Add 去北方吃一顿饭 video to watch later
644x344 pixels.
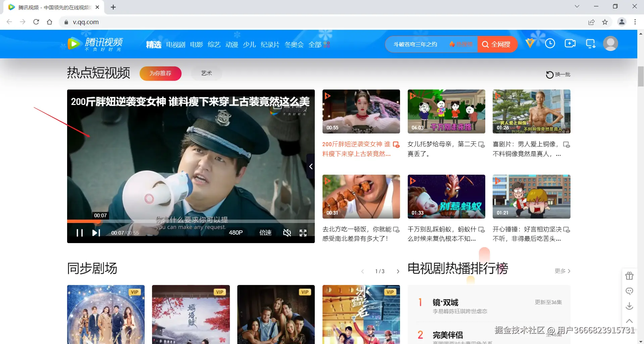click(x=396, y=230)
